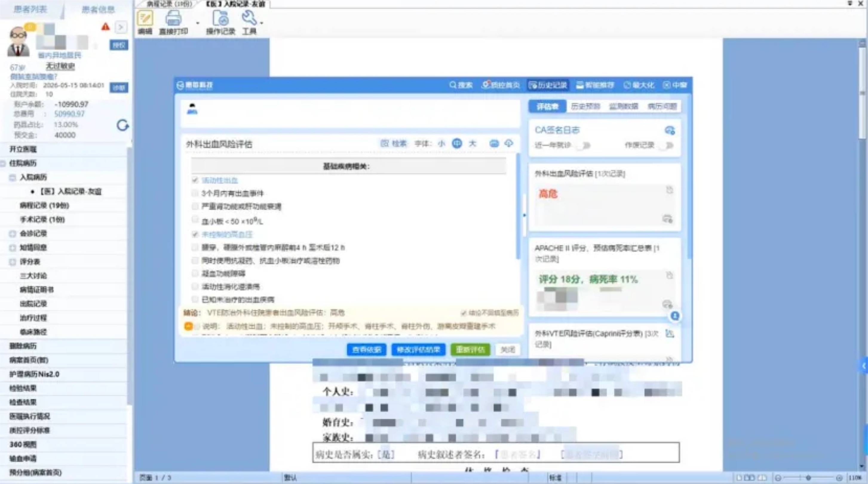This screenshot has height=484, width=868.
Task: Click the side panel collapse arrow at right edge
Action: click(x=864, y=366)
